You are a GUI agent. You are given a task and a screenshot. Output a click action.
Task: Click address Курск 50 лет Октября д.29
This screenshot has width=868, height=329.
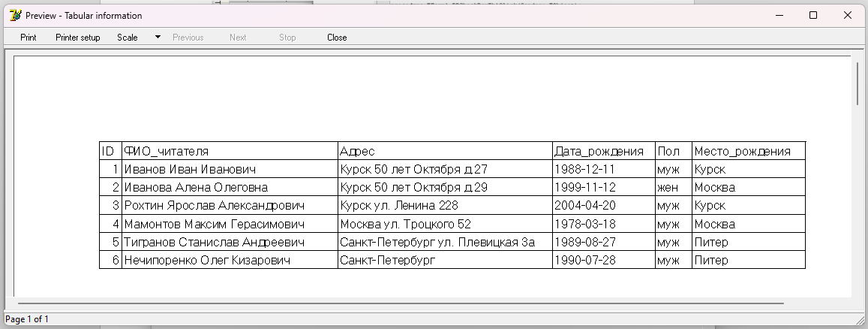pos(445,187)
